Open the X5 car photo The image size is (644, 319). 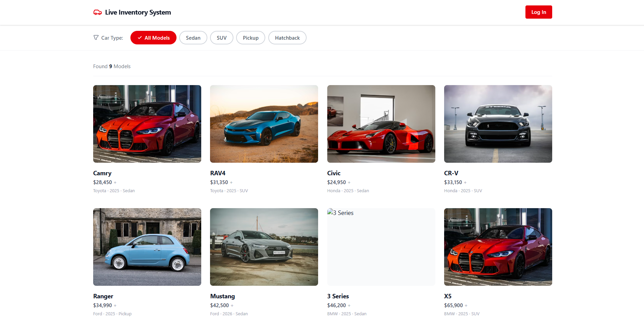(498, 247)
